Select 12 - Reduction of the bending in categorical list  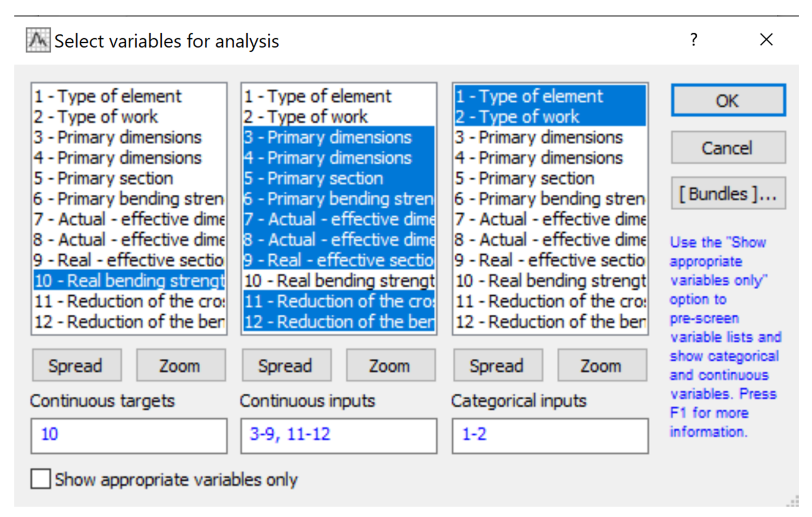click(x=550, y=322)
